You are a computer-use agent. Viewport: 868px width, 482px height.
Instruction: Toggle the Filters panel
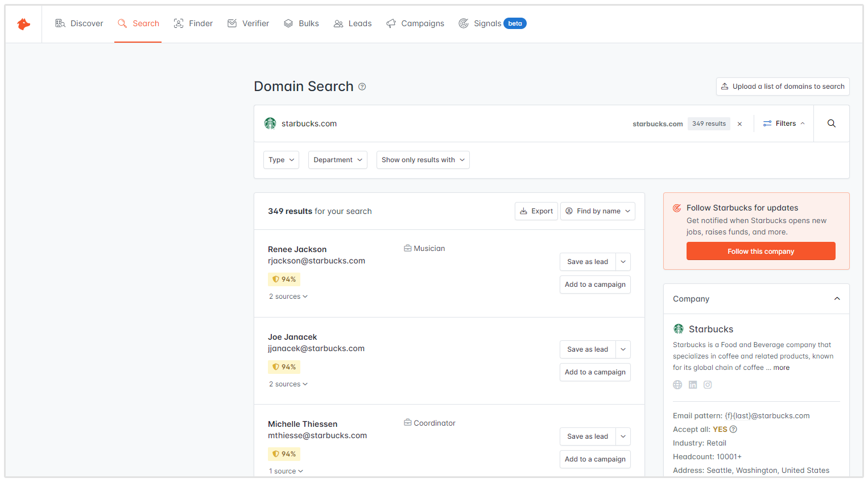(784, 123)
